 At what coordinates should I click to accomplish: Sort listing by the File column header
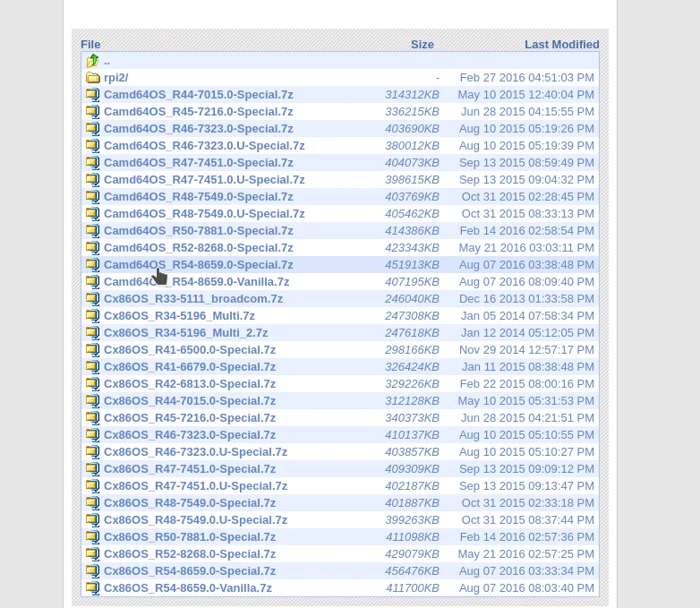pyautogui.click(x=90, y=44)
